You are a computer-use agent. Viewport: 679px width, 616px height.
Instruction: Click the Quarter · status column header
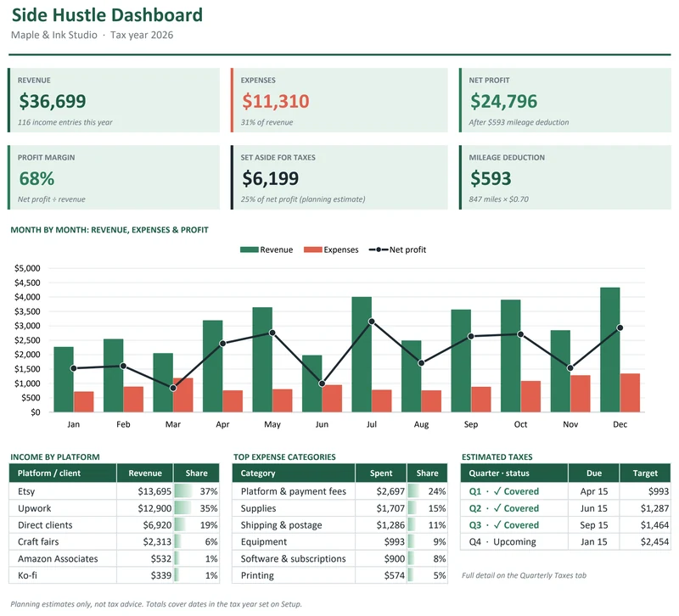(x=514, y=473)
